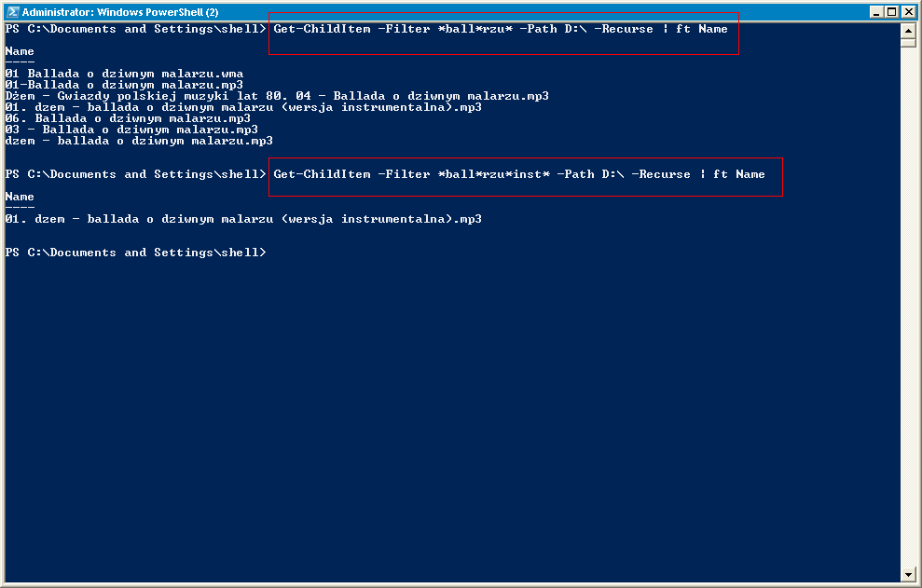Click the second Get-ChildItem command with *inst*
This screenshot has width=922, height=588.
point(519,174)
